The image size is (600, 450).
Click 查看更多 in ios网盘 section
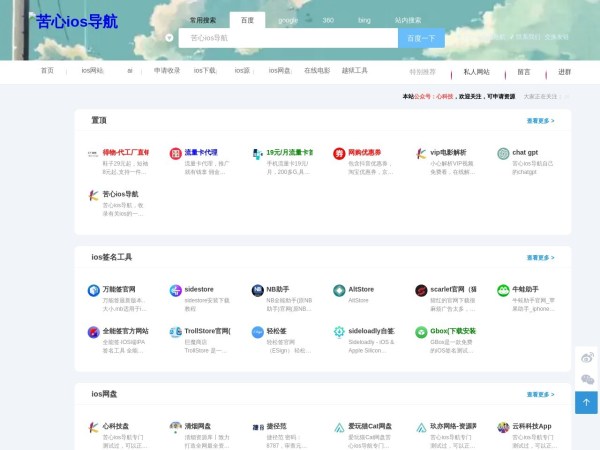pos(540,395)
